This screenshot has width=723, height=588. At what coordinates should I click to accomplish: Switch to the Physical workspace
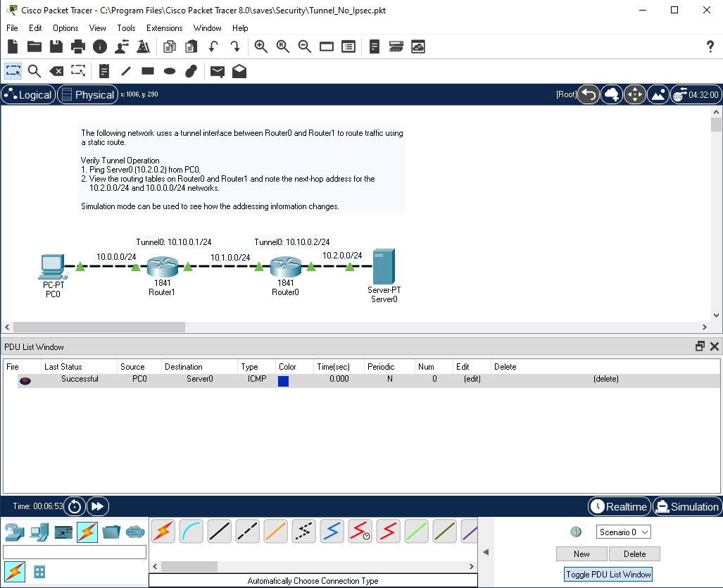point(87,94)
